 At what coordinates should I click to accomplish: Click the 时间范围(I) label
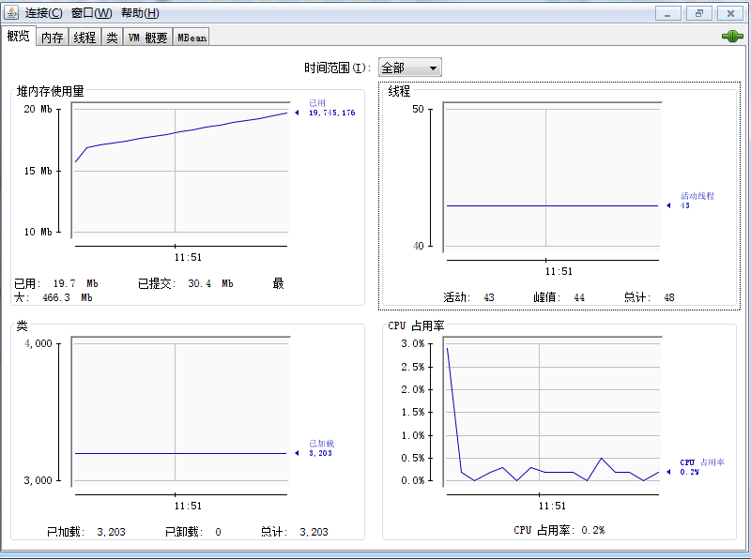pos(337,68)
